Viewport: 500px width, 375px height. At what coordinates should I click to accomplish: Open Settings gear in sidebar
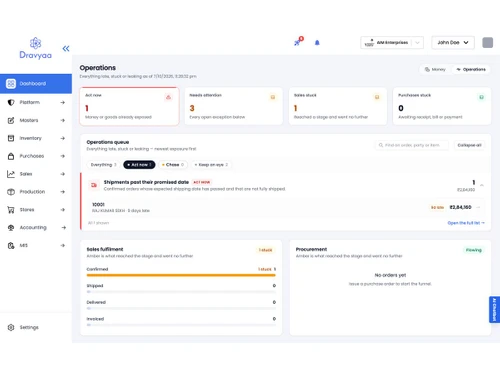23,327
